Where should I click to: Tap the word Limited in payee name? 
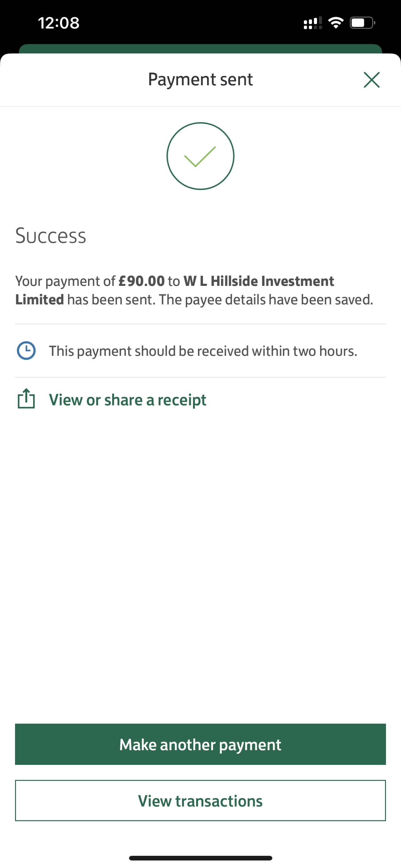pyautogui.click(x=39, y=300)
